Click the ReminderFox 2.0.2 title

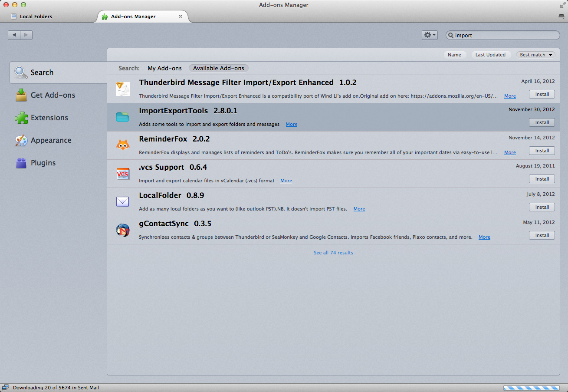click(x=174, y=139)
